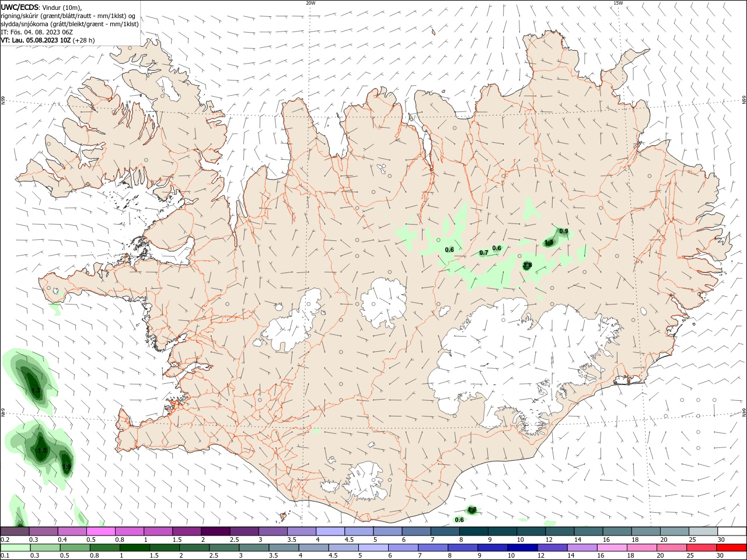Viewport: 747px width, 560px height.
Task: Click the 'rigning/skúrir' legend description line
Action: pos(68,16)
